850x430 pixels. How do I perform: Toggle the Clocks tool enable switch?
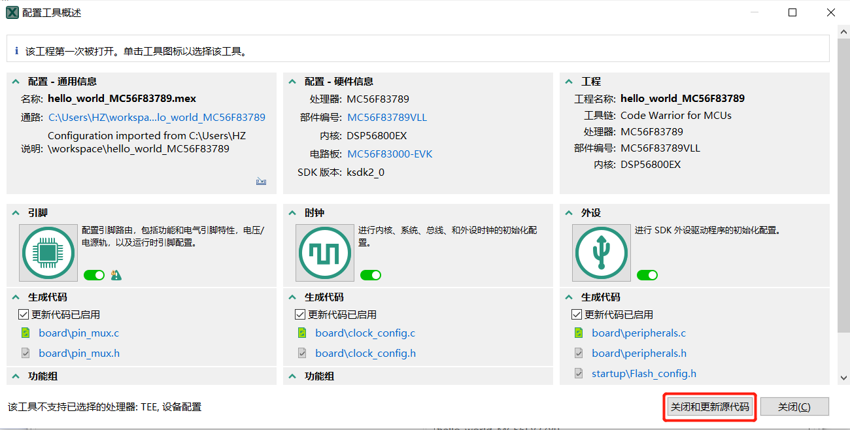coord(370,275)
